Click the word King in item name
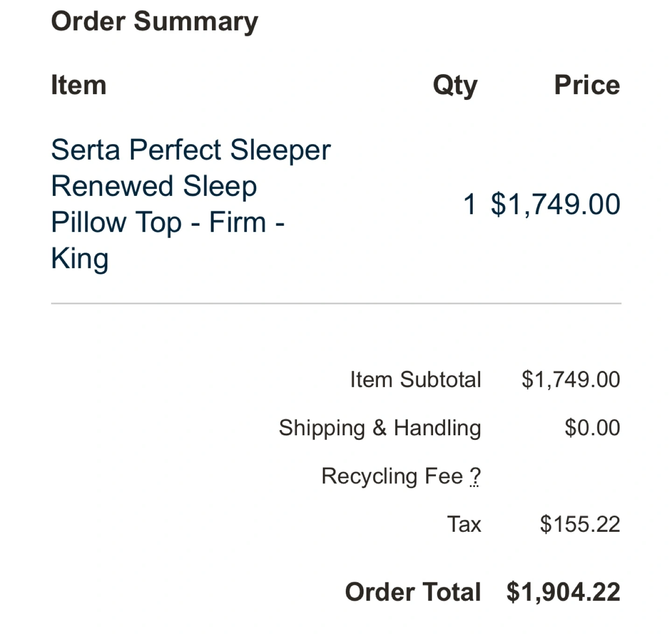The width and height of the screenshot is (672, 634). tap(80, 259)
